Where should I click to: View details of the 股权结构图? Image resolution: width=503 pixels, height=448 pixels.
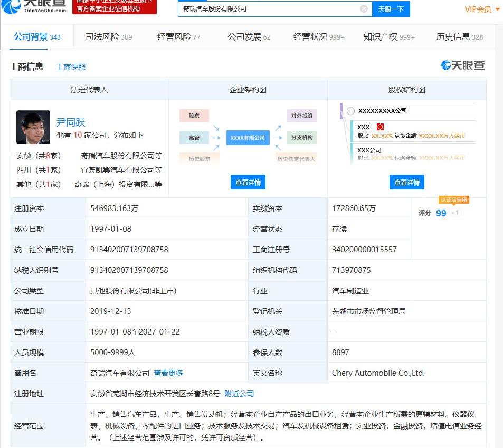pyautogui.click(x=406, y=182)
